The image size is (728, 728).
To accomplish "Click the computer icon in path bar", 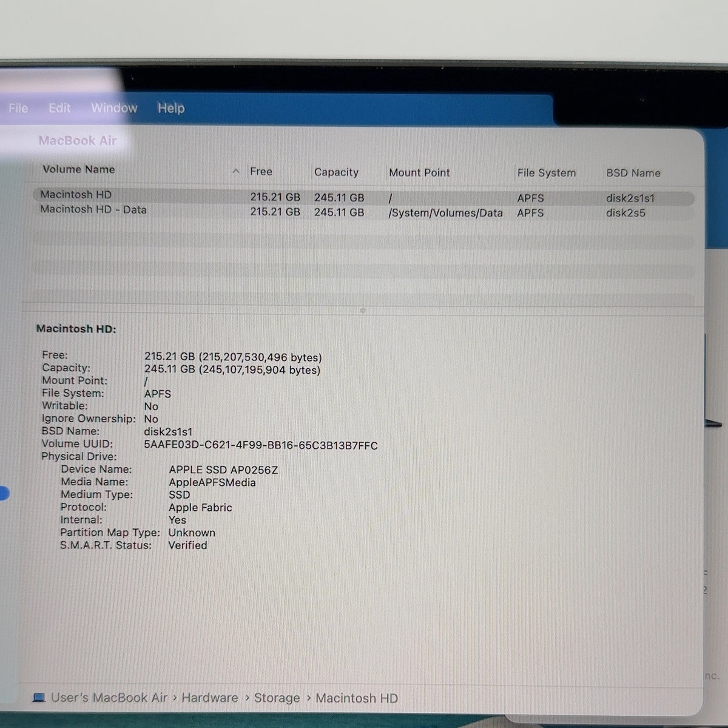I will click(39, 698).
